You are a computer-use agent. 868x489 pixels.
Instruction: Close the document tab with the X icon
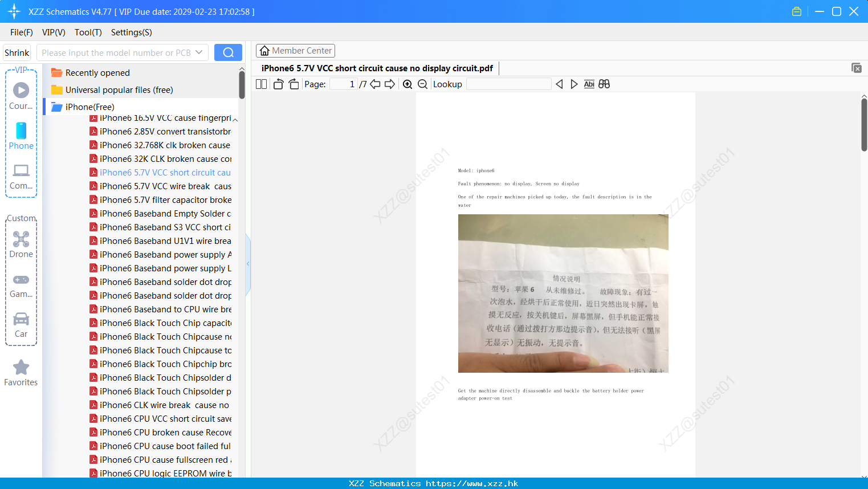856,68
